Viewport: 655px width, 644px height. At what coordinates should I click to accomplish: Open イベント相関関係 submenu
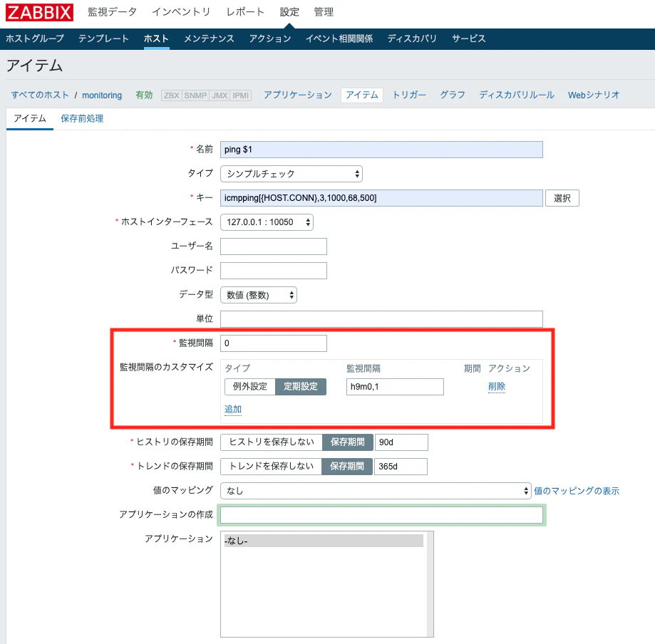(339, 39)
